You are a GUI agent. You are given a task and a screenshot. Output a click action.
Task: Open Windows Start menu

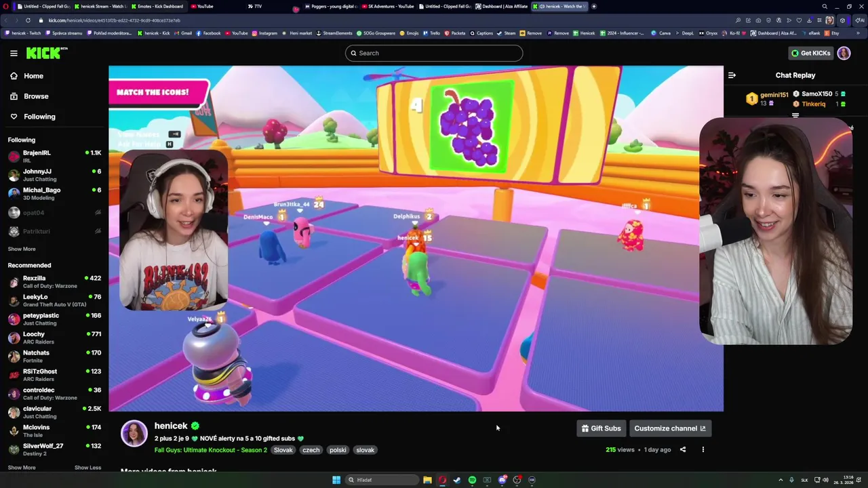coord(336,480)
